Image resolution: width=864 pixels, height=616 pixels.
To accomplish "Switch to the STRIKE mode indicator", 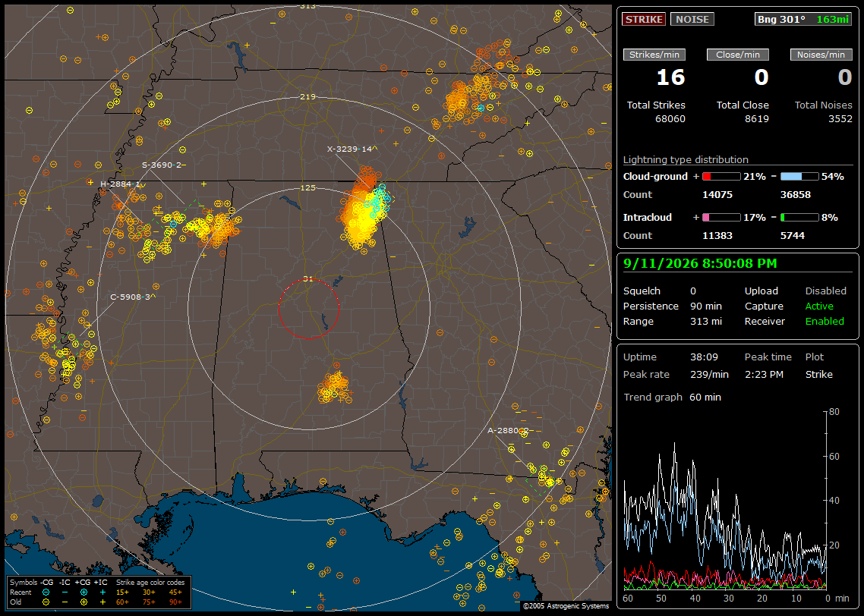I will 644,19.
